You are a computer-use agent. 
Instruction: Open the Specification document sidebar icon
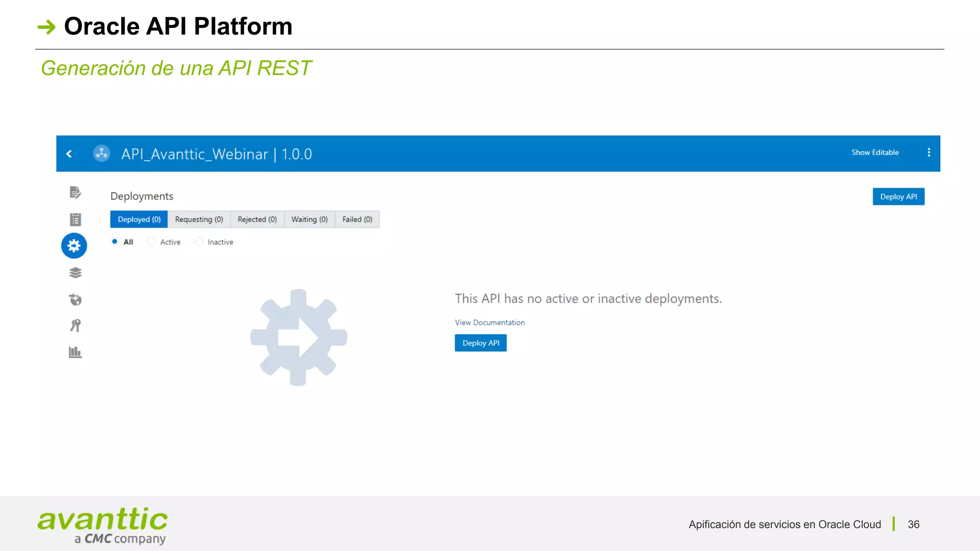(x=75, y=220)
